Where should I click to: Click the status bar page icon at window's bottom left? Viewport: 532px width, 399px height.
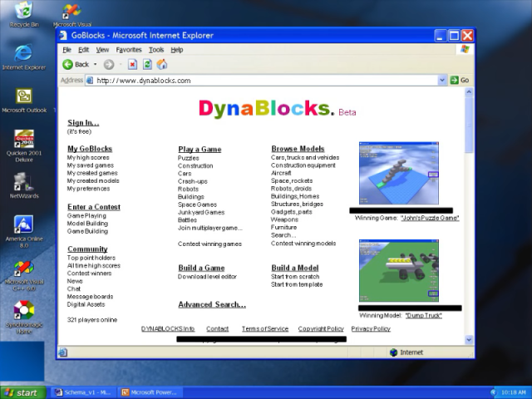pos(63,352)
